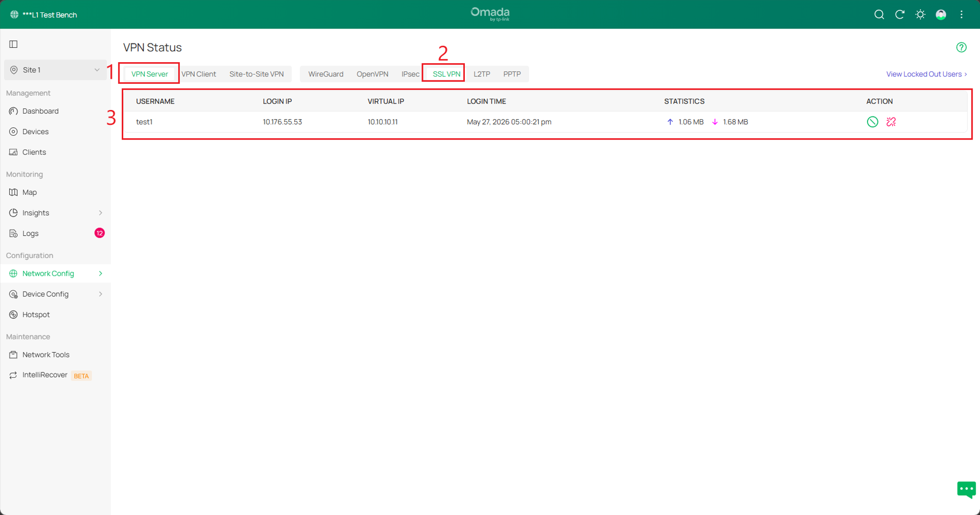Viewport: 980px width, 515px height.
Task: Open the Logs page
Action: [x=31, y=233]
